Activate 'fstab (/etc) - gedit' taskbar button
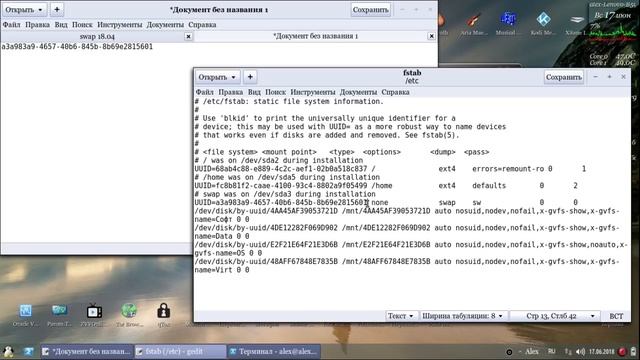Screen dimensions: 640x360 click(x=180, y=351)
